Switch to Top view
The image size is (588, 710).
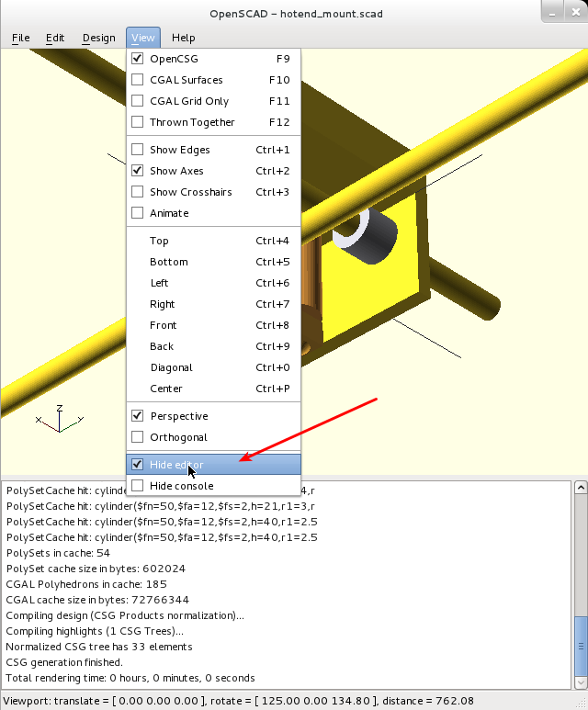(213, 241)
